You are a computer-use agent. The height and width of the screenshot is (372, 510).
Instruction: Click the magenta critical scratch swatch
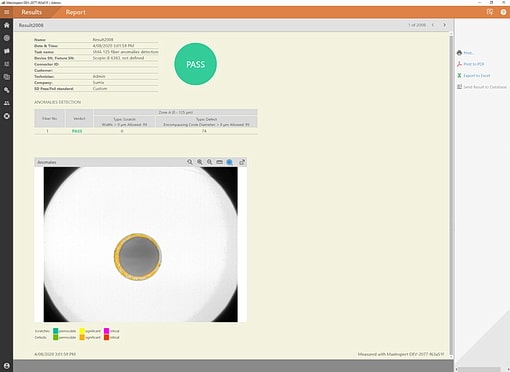pyautogui.click(x=106, y=331)
